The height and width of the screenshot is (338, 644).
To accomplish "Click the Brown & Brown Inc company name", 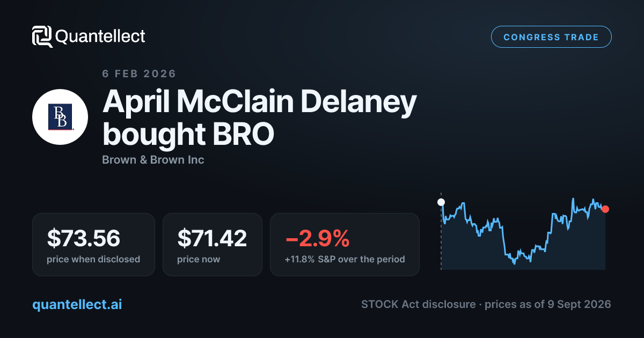I will (153, 160).
